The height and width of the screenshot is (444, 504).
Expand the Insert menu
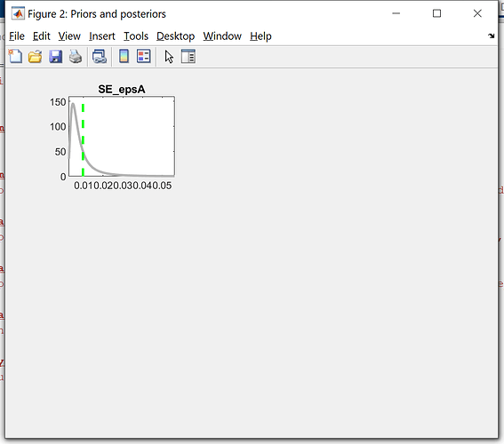(x=102, y=36)
